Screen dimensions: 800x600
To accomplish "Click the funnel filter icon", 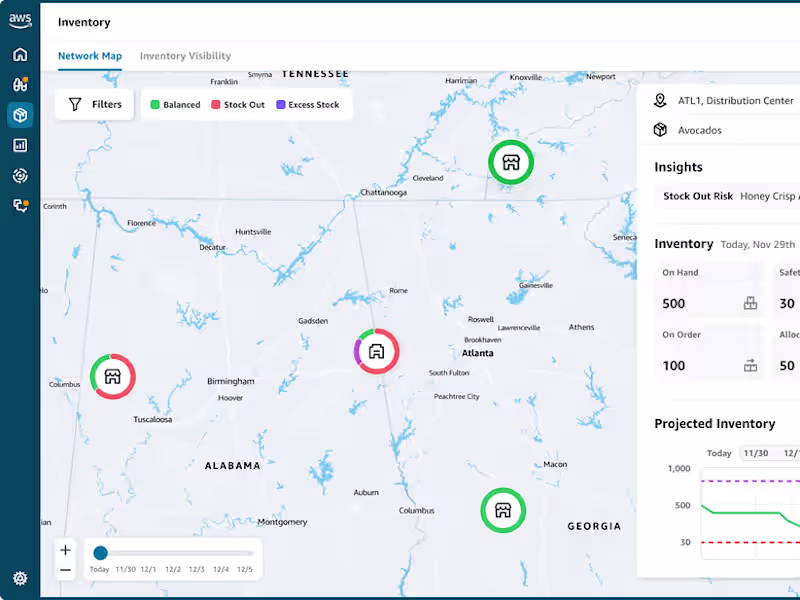I will tap(75, 105).
